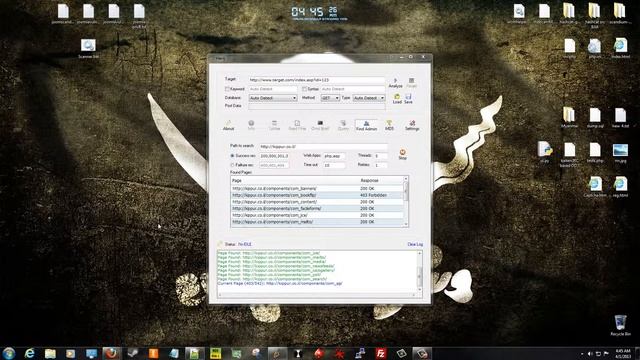Open Firefox from the taskbar
This screenshot has height=360, width=640.
(111, 353)
